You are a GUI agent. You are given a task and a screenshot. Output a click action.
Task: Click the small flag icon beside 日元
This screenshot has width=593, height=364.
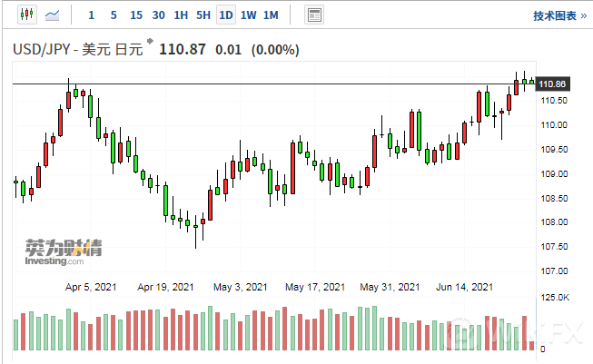[151, 43]
